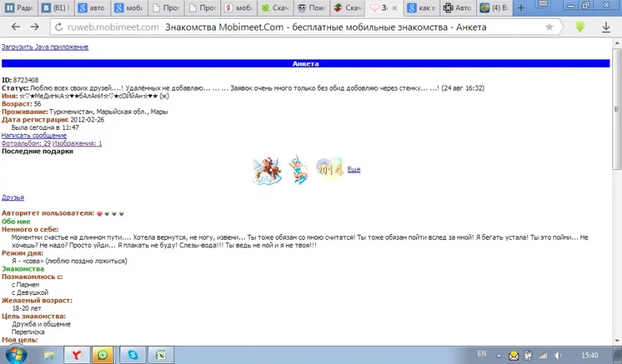Open Mail.ru Agent in the taskbar
622x364 pixels.
tap(103, 355)
